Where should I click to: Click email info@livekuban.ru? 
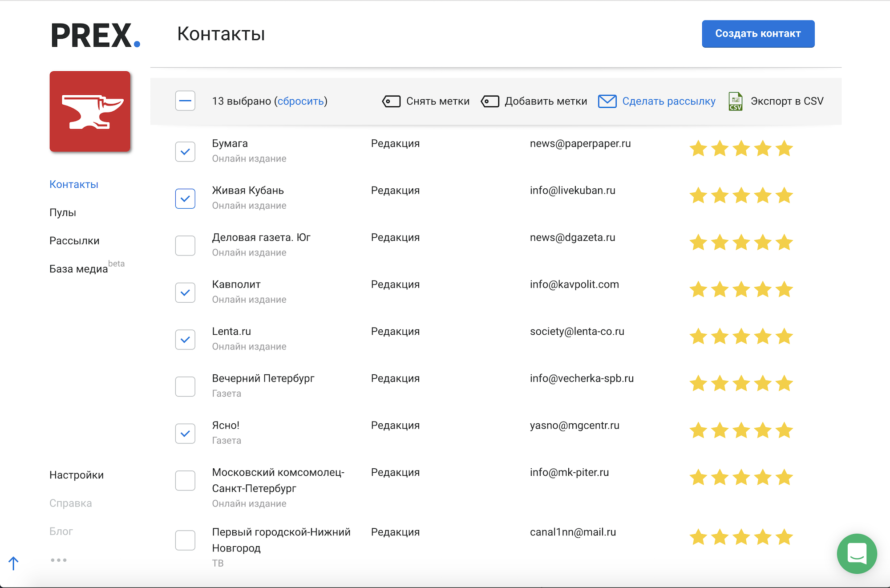click(573, 191)
